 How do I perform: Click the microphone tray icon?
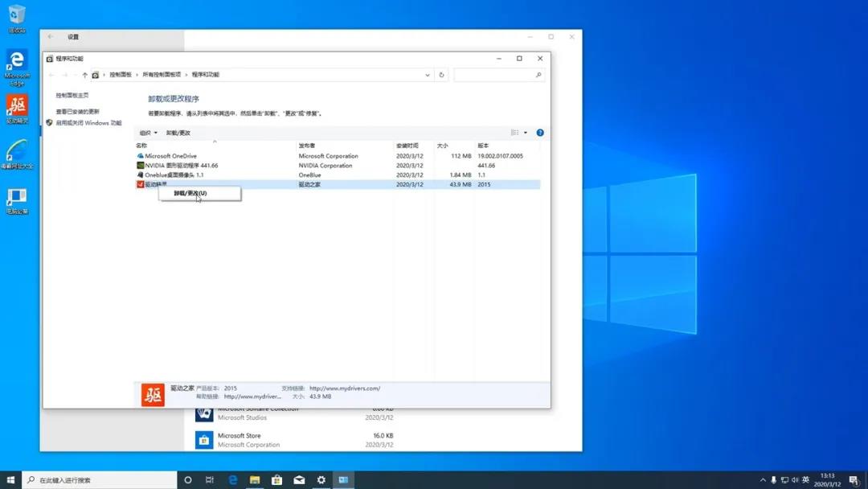click(x=773, y=480)
